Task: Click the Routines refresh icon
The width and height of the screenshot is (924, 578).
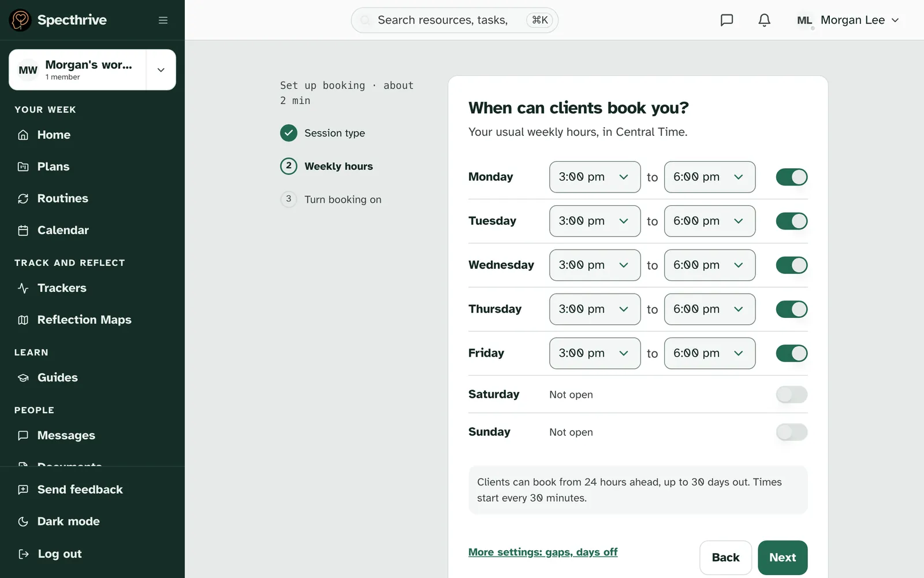Action: (23, 198)
